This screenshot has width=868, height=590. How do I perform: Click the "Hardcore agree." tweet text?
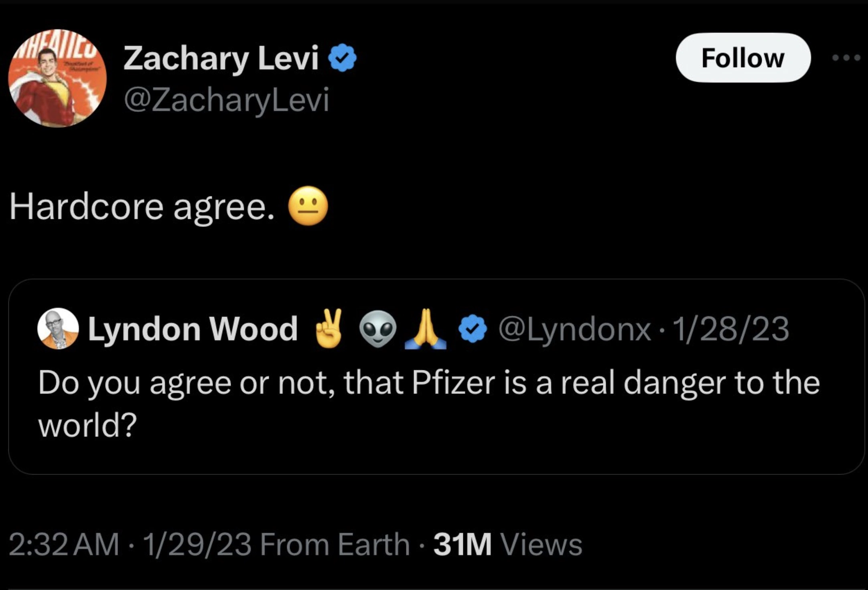pyautogui.click(x=142, y=207)
